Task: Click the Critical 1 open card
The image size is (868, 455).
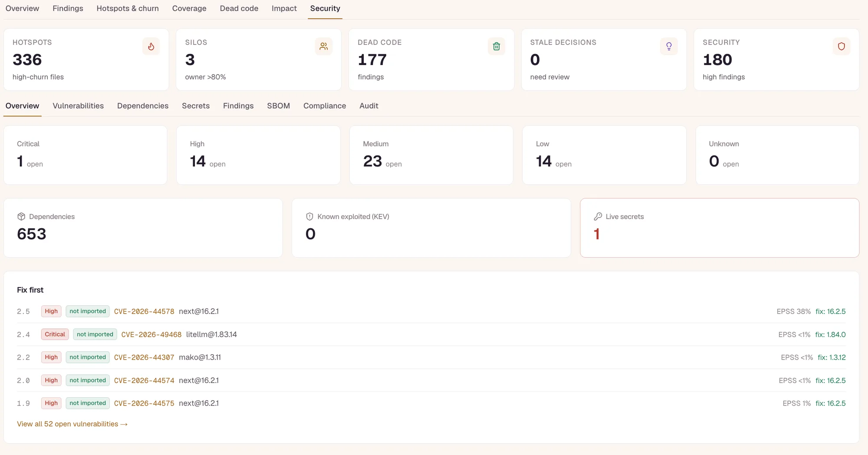Action: (x=85, y=155)
